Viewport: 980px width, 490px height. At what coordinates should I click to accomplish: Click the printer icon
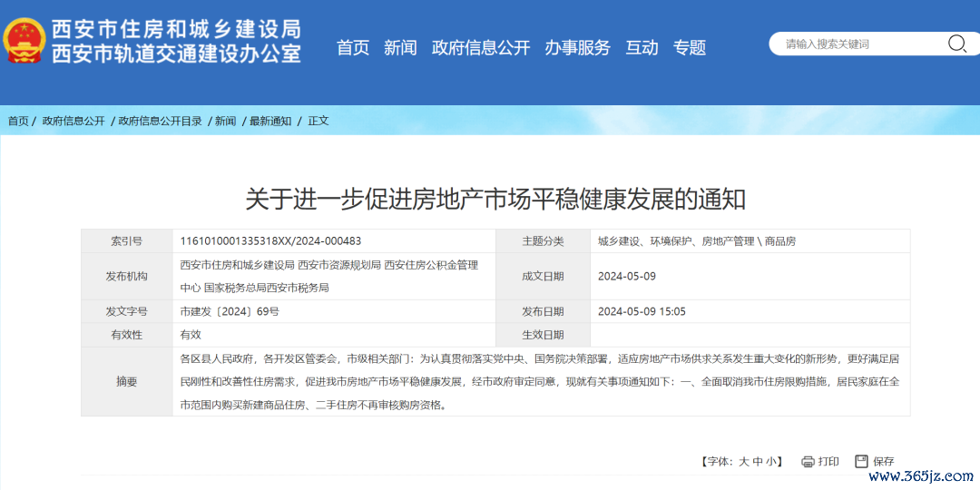pos(808,462)
